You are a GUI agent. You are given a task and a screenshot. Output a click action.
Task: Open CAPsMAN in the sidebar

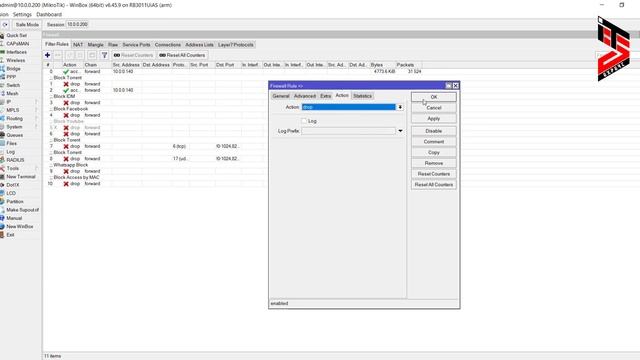click(x=18, y=44)
